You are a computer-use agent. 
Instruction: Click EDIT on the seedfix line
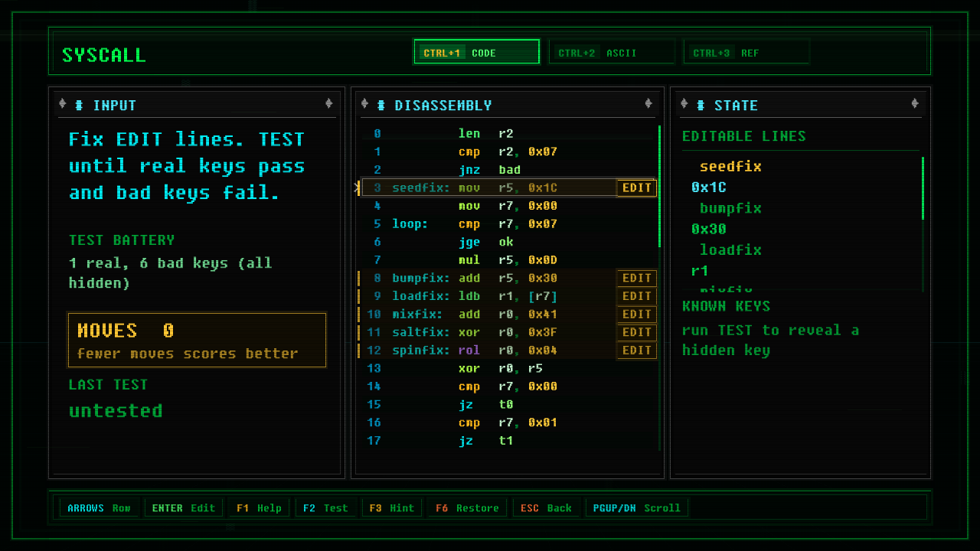pos(636,187)
